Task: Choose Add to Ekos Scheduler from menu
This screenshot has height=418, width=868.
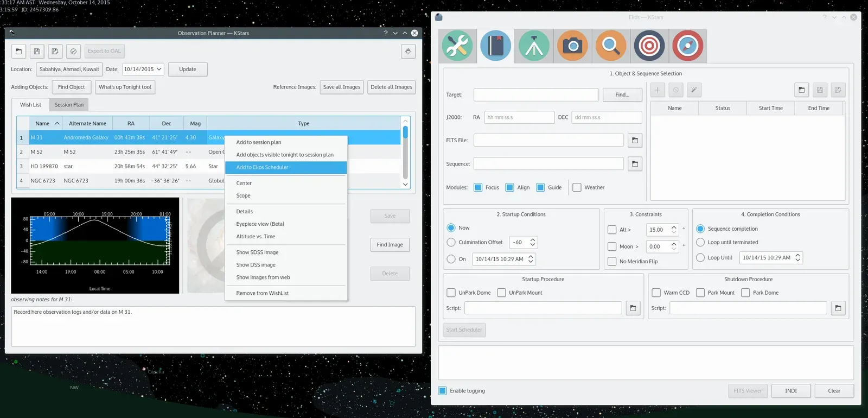Action: pyautogui.click(x=286, y=167)
